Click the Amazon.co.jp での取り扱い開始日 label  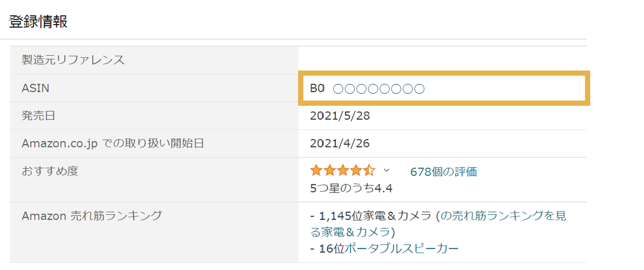113,144
